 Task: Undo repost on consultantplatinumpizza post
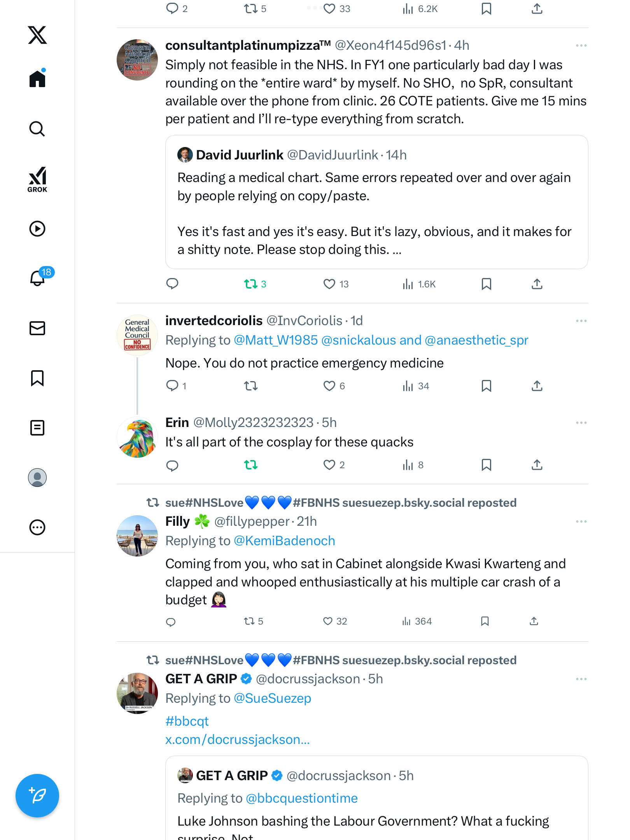(x=251, y=284)
